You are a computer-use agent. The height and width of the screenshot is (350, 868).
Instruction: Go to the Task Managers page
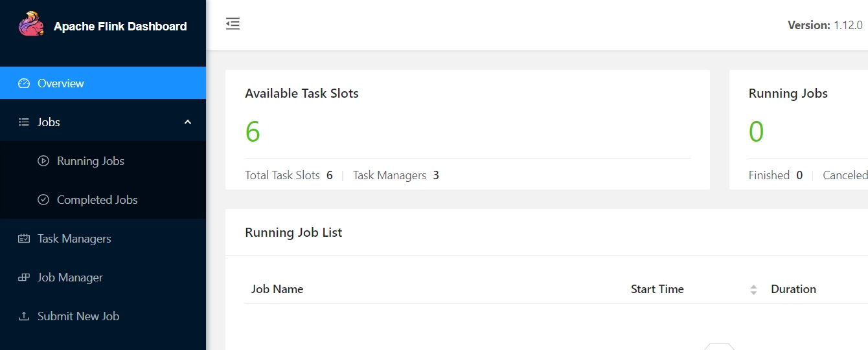(103, 238)
